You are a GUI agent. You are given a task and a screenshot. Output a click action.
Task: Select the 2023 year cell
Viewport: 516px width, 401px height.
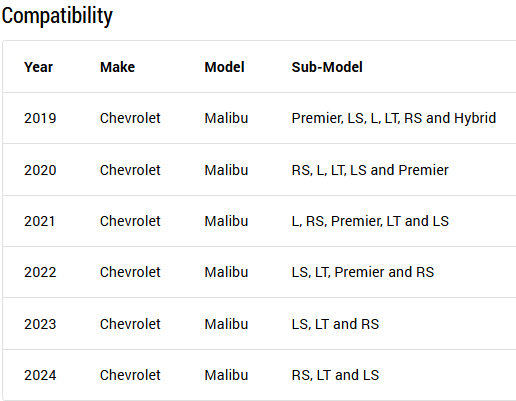40,324
